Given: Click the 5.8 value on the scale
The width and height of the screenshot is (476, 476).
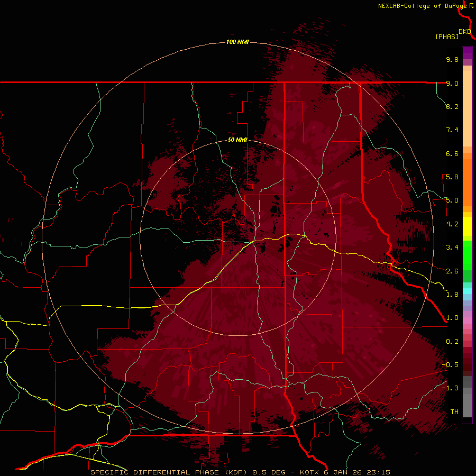Looking at the screenshot, I should coord(452,177).
